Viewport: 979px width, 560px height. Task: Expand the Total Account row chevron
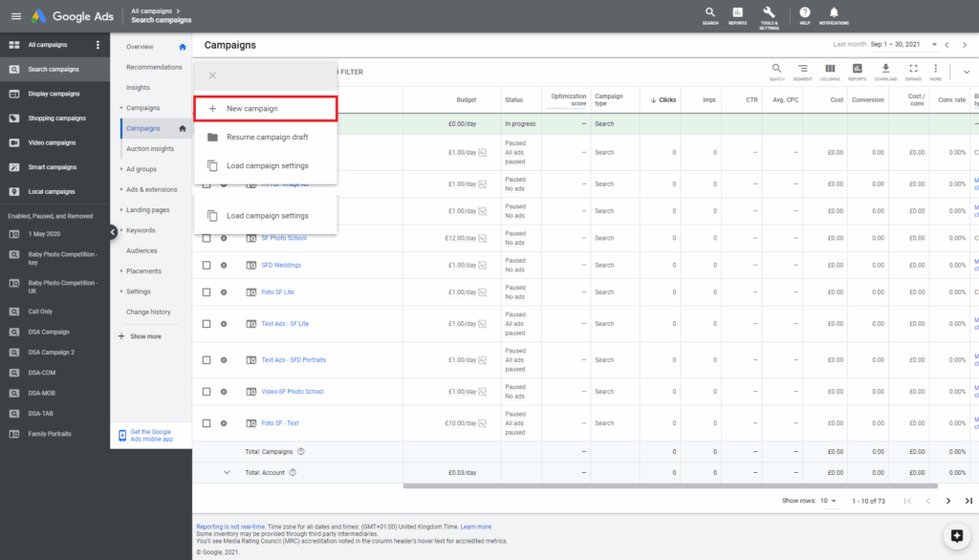(x=227, y=473)
